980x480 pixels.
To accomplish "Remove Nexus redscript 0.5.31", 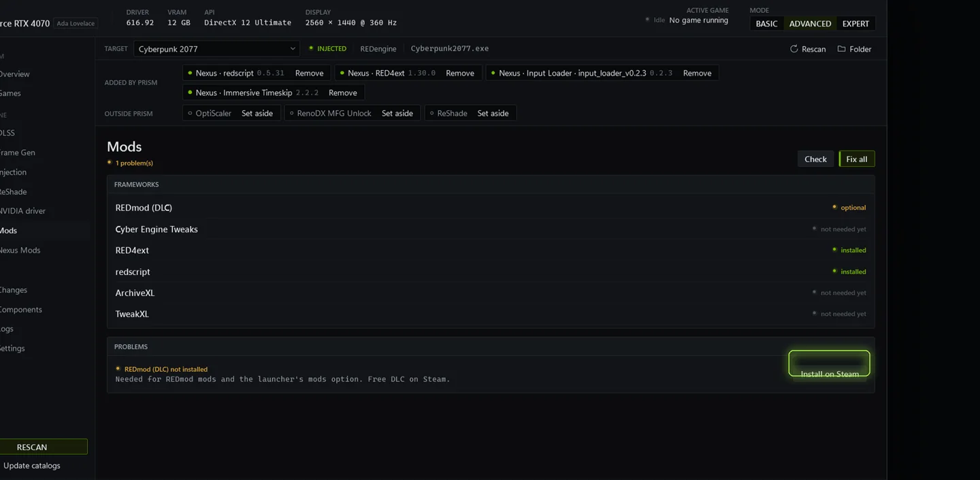I will (x=309, y=73).
